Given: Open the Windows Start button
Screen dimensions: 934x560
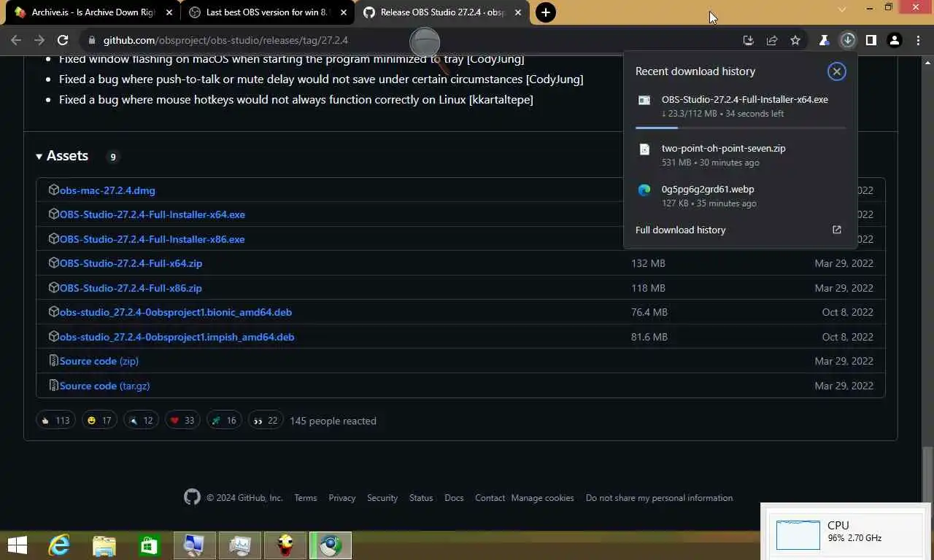Looking at the screenshot, I should (x=17, y=545).
